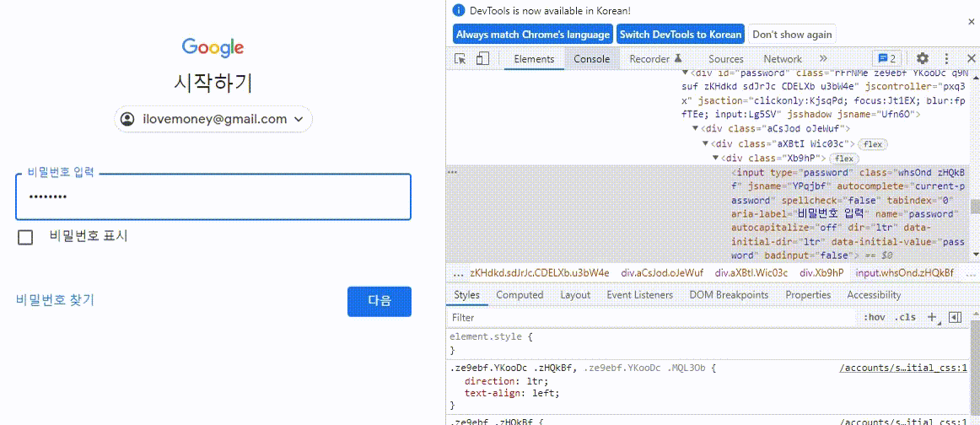
Task: Open DevTools settings gear
Action: (923, 59)
